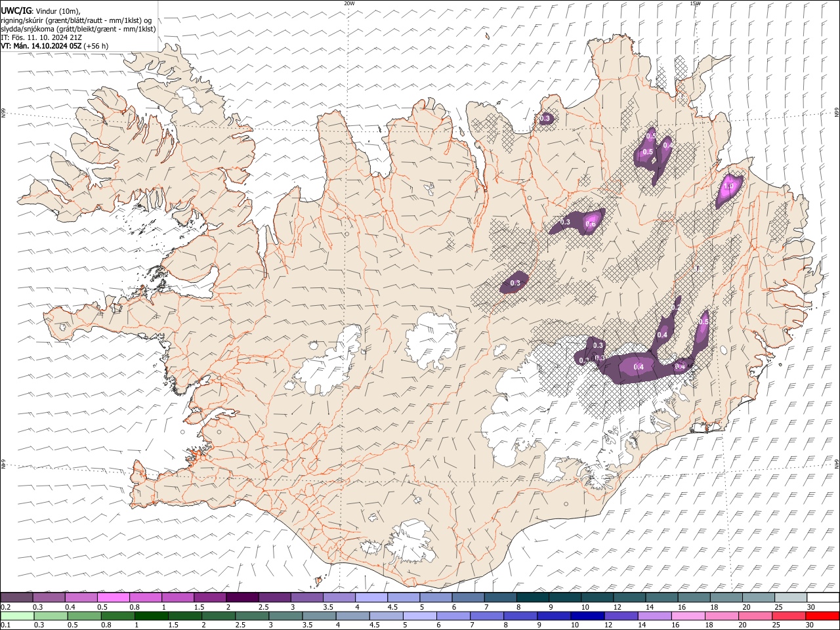Click the 'IT: Fös. 11. 10. 2024 21Z' line
Image resolution: width=840 pixels, height=630 pixels.
[x=41, y=37]
